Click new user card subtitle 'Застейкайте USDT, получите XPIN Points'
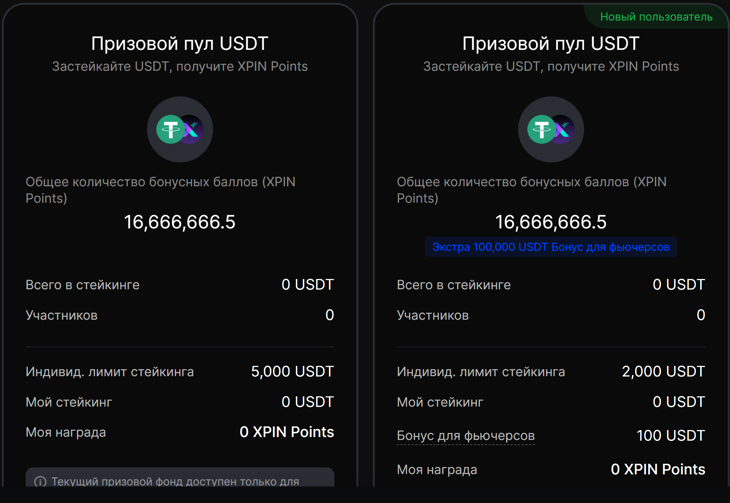 point(551,67)
